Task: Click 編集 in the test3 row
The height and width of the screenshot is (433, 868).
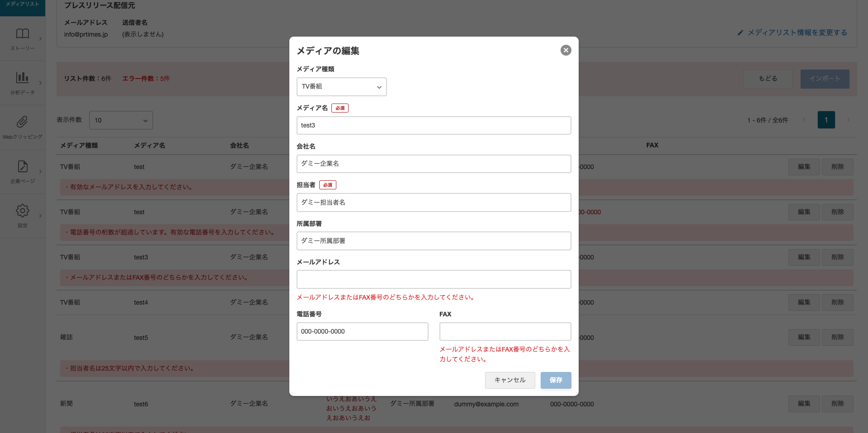Action: pyautogui.click(x=804, y=257)
